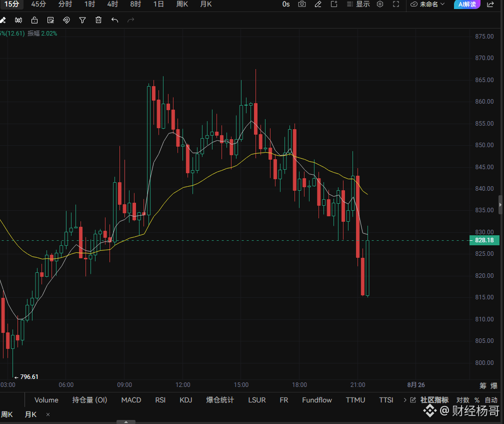Viewport: 504px width, 424px height.
Task: Toggle the lock drawings icon
Action: pos(34,20)
